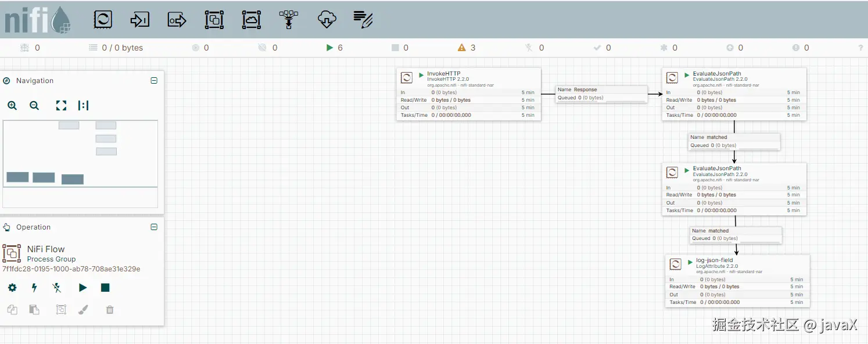This screenshot has height=344, width=868.
Task: Click the change color brush icon
Action: tap(83, 310)
